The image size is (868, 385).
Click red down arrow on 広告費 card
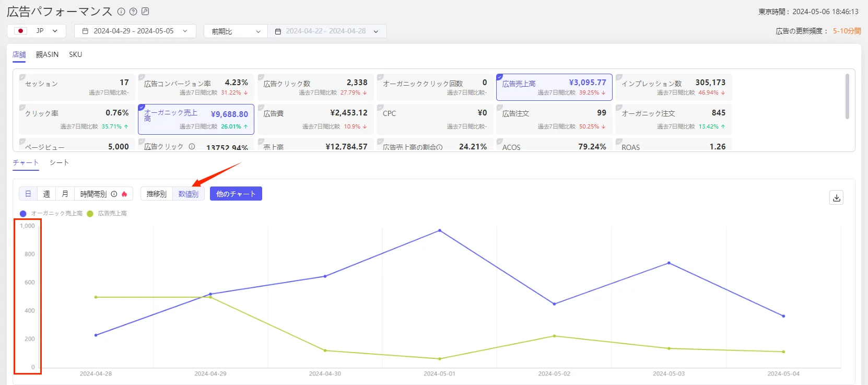365,126
